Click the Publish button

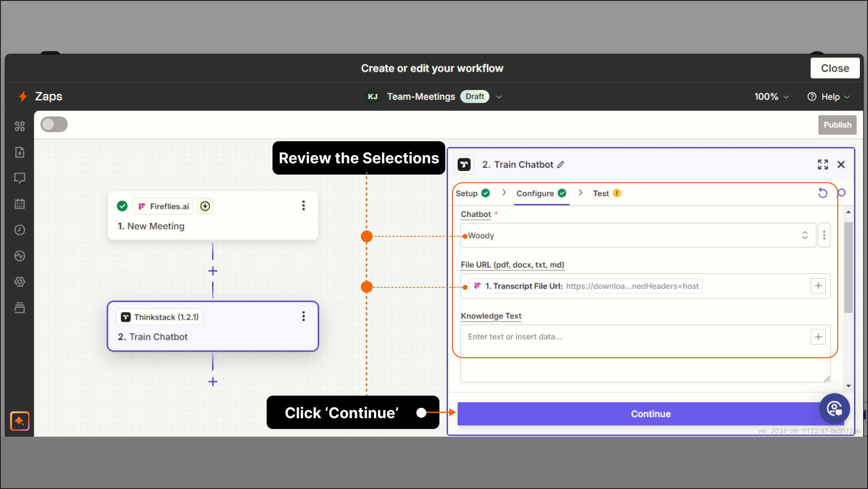(837, 125)
